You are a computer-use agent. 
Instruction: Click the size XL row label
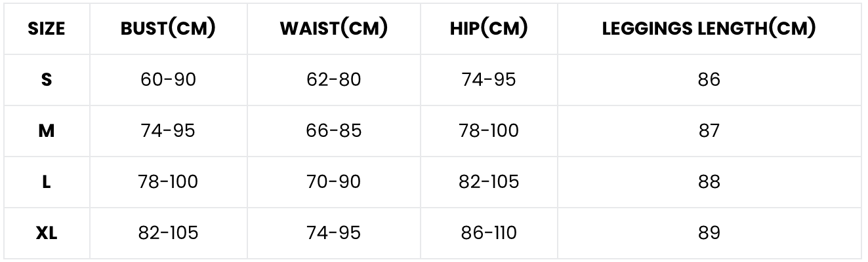[47, 233]
